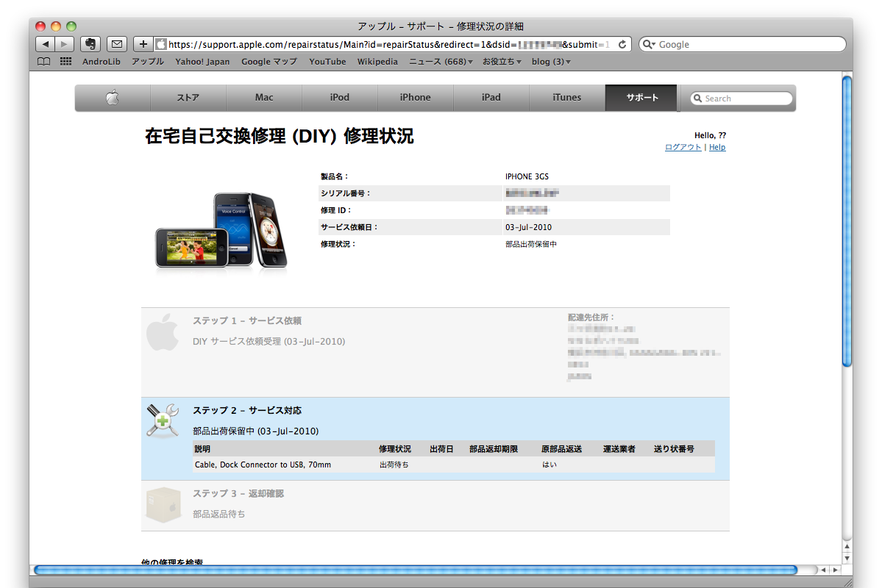Select the iPad tab
Viewport: 882px width, 588px height.
[491, 98]
